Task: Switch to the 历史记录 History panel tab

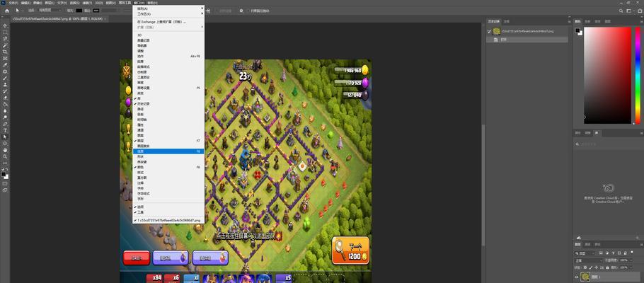Action: [494, 21]
